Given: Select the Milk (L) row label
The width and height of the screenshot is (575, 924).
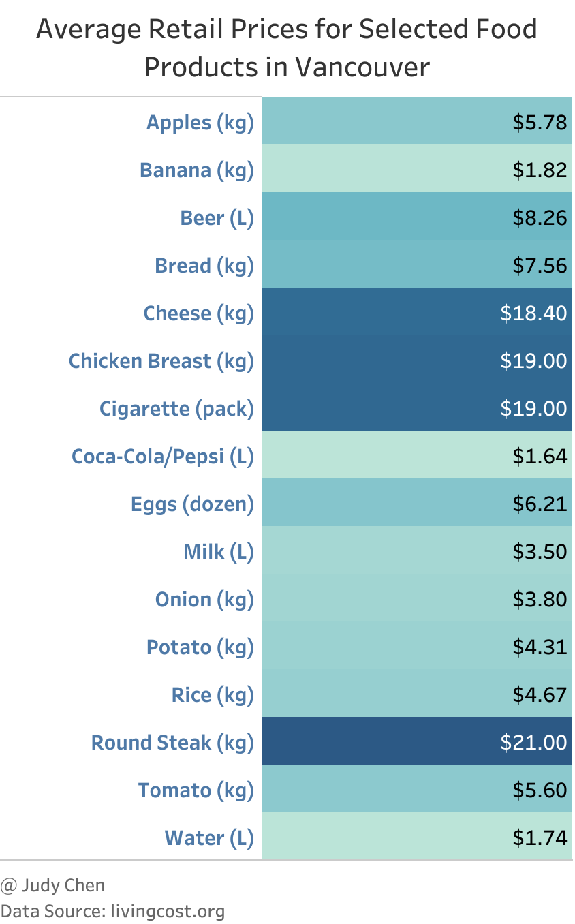Looking at the screenshot, I should [218, 552].
